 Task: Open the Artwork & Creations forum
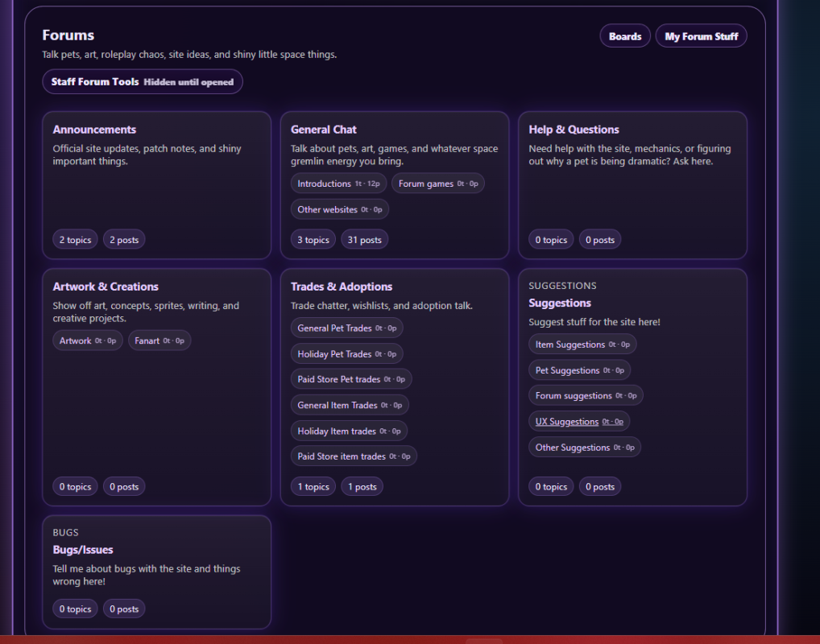[106, 287]
